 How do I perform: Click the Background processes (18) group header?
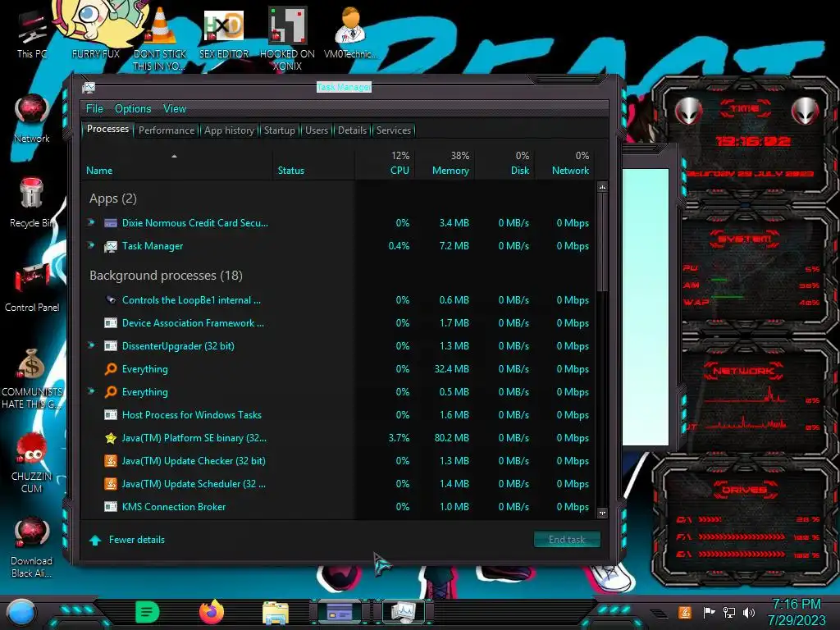[x=166, y=276]
